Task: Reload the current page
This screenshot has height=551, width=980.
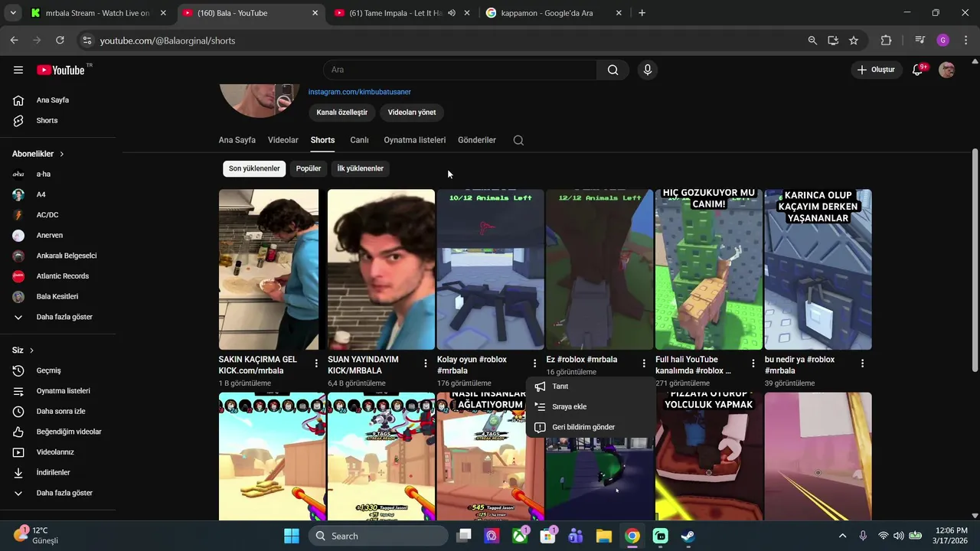Action: pyautogui.click(x=60, y=40)
